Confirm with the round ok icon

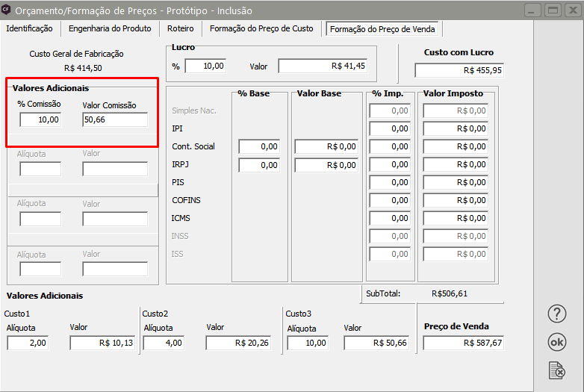[556, 341]
